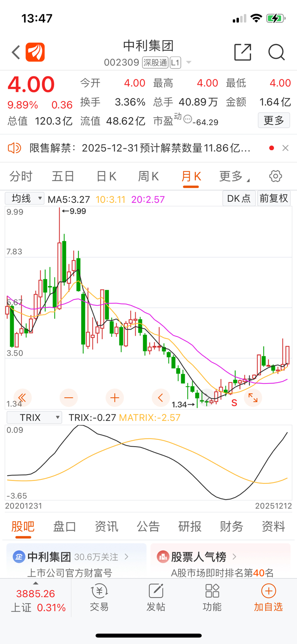Expand stock title dropdown arrow
The height and width of the screenshot is (644, 297).
(189, 62)
